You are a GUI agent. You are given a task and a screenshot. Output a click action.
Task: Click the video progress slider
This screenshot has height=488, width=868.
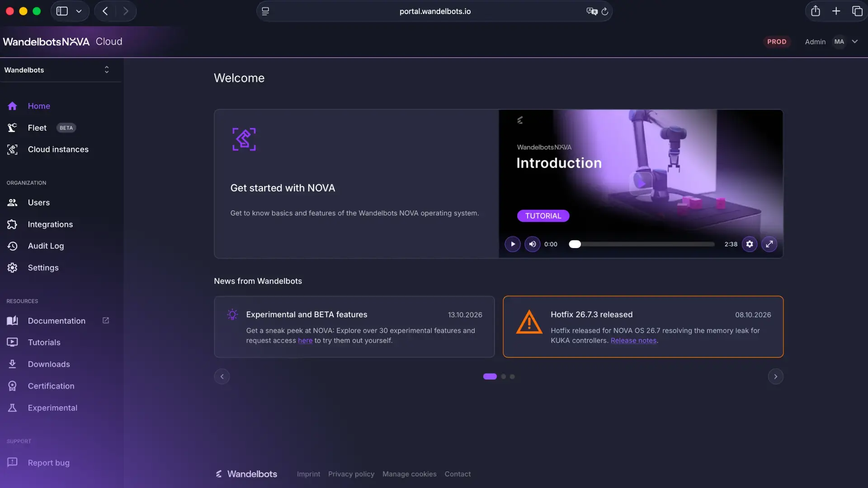click(642, 244)
